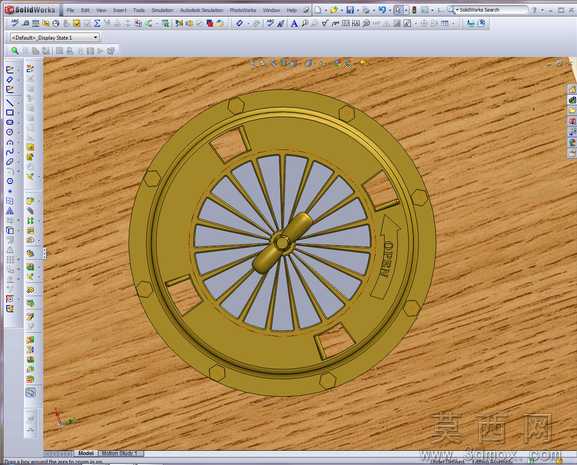
Task: Open the Tools menu
Action: [x=139, y=10]
